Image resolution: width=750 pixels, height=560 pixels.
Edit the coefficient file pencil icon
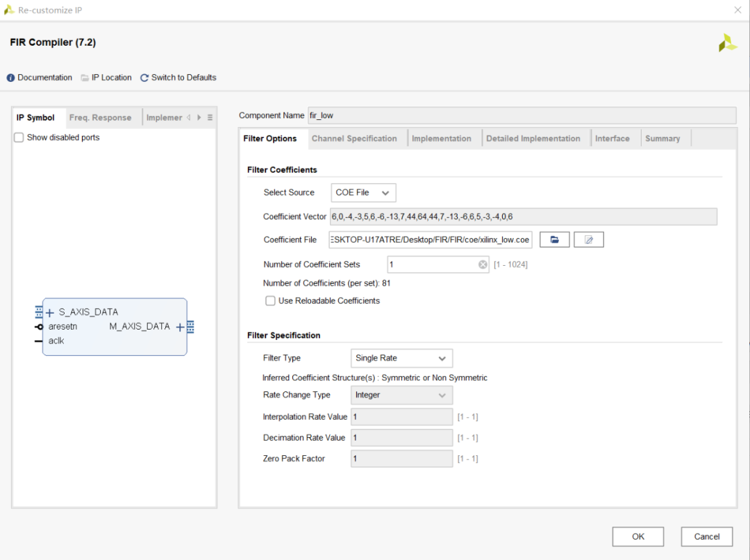(589, 239)
